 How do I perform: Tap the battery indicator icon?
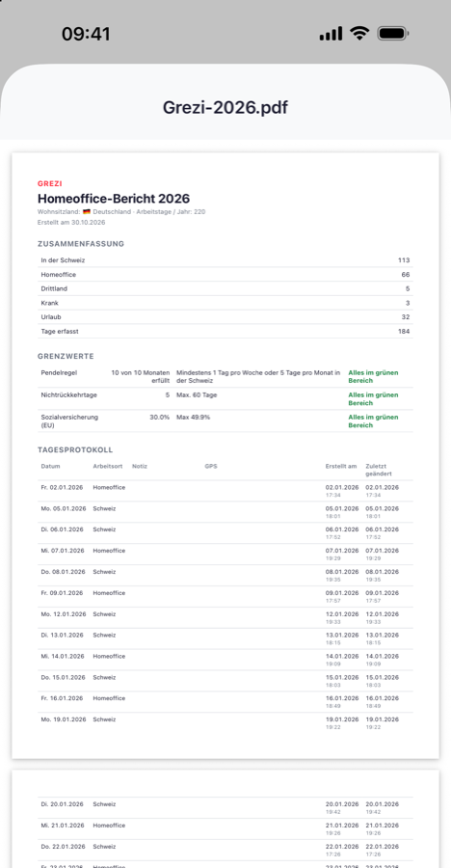(393, 34)
